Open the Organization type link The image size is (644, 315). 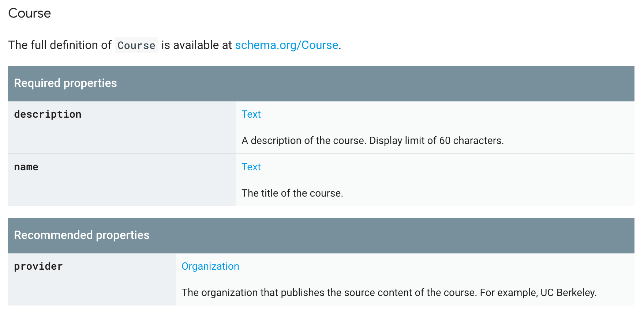pyautogui.click(x=210, y=266)
